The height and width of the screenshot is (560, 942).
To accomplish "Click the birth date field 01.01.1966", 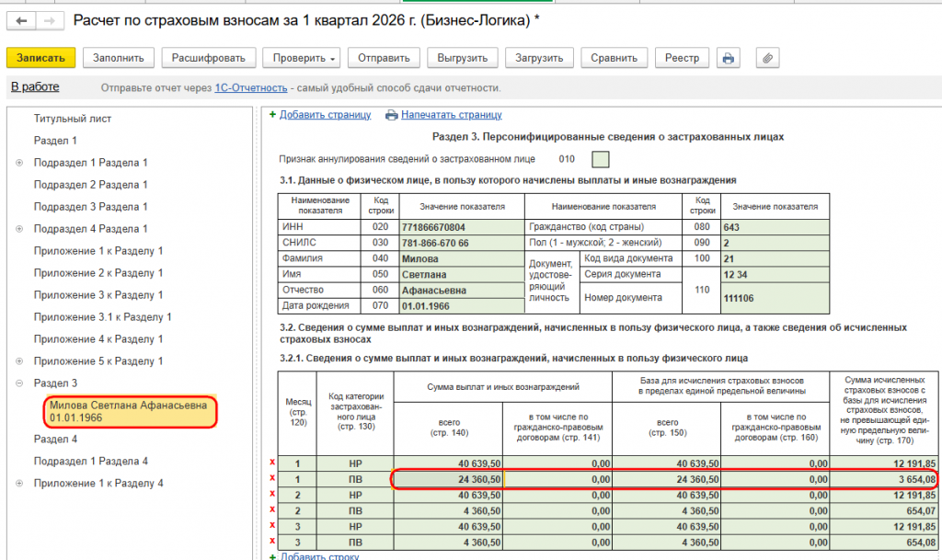I will [x=462, y=306].
